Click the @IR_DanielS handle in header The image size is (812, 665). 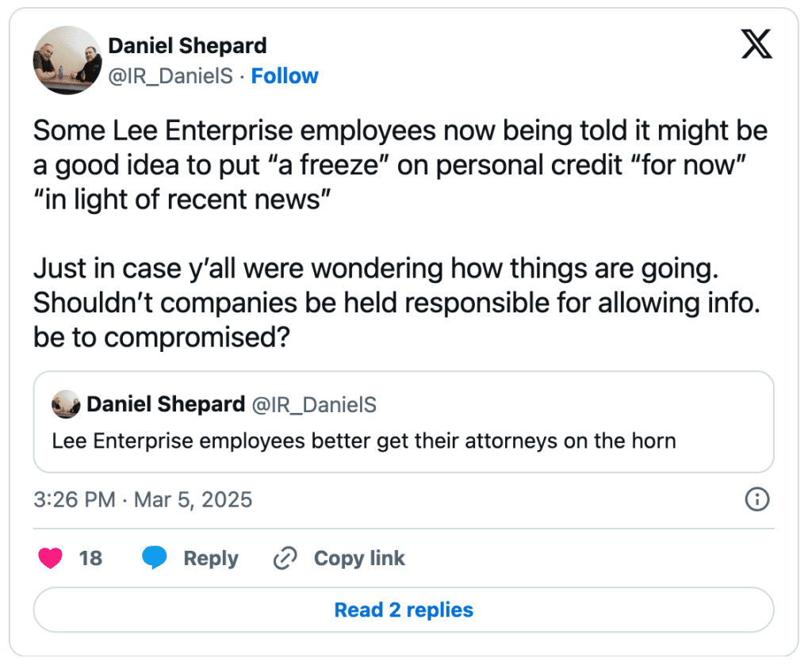[x=170, y=76]
